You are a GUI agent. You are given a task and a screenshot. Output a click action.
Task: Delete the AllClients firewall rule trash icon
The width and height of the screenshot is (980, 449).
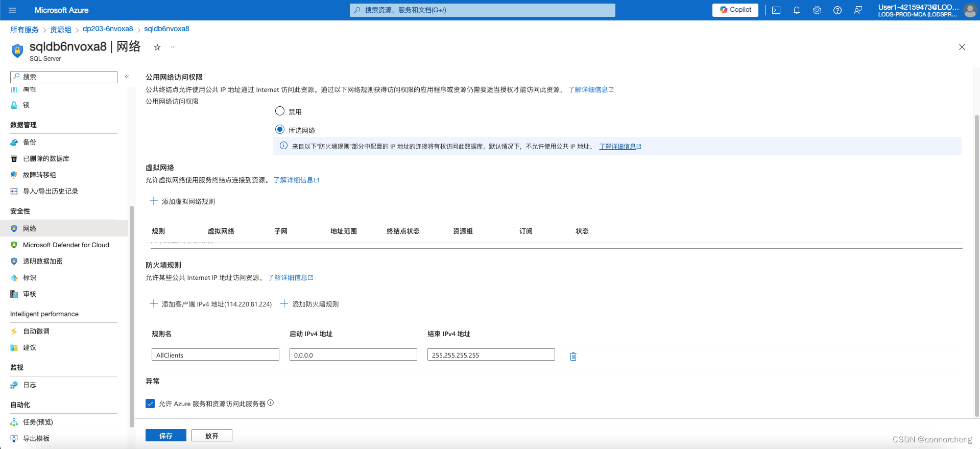pyautogui.click(x=573, y=356)
